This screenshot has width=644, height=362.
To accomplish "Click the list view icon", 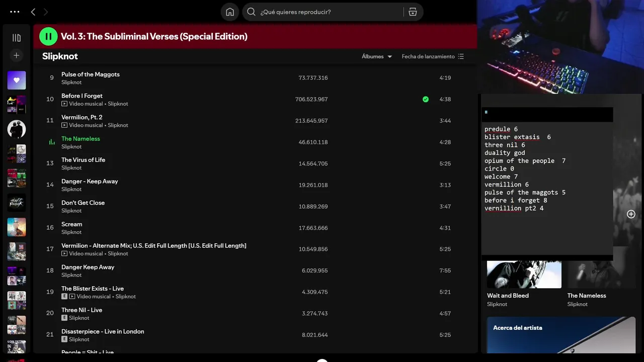I will 461,56.
